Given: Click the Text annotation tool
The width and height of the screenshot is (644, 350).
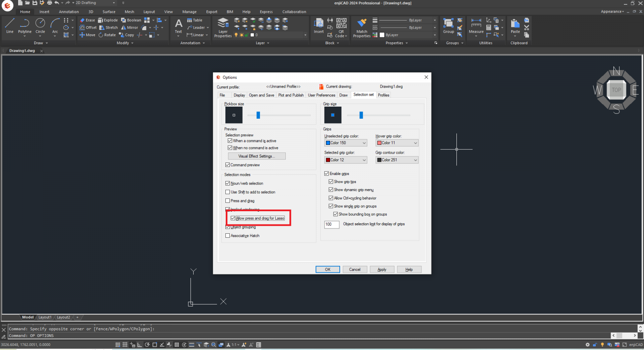Looking at the screenshot, I should (178, 27).
